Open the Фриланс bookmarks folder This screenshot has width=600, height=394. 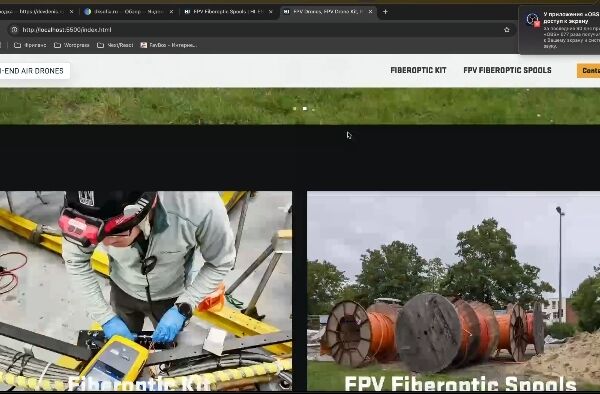30,45
